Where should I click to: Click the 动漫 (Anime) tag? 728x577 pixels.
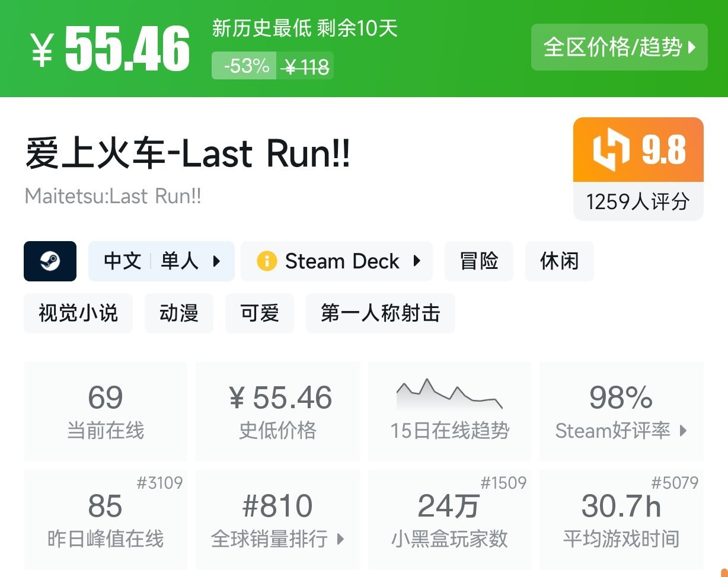178,314
